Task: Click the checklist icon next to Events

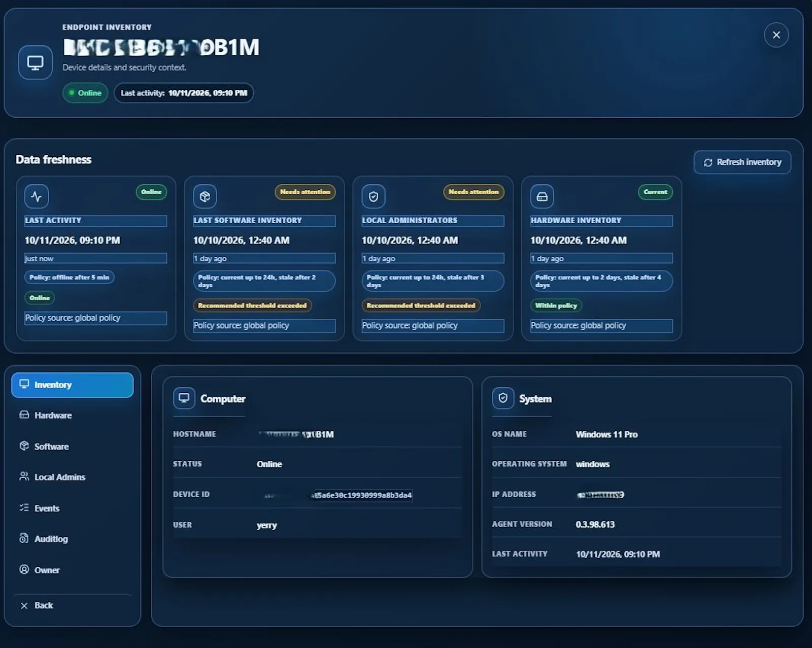Action: click(24, 507)
